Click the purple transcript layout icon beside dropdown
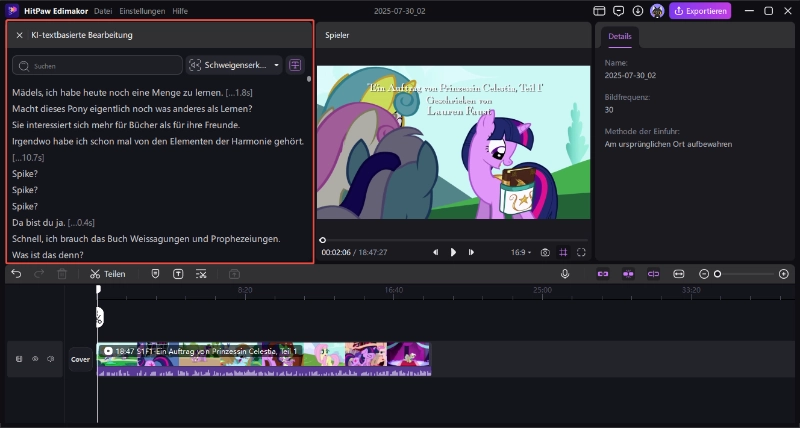 tap(295, 65)
